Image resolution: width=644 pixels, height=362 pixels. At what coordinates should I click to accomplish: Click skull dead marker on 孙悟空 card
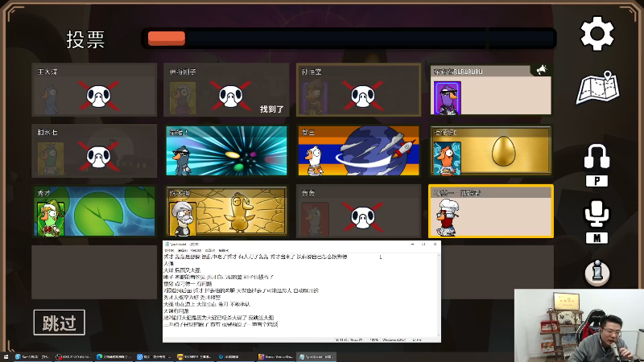coord(363,96)
